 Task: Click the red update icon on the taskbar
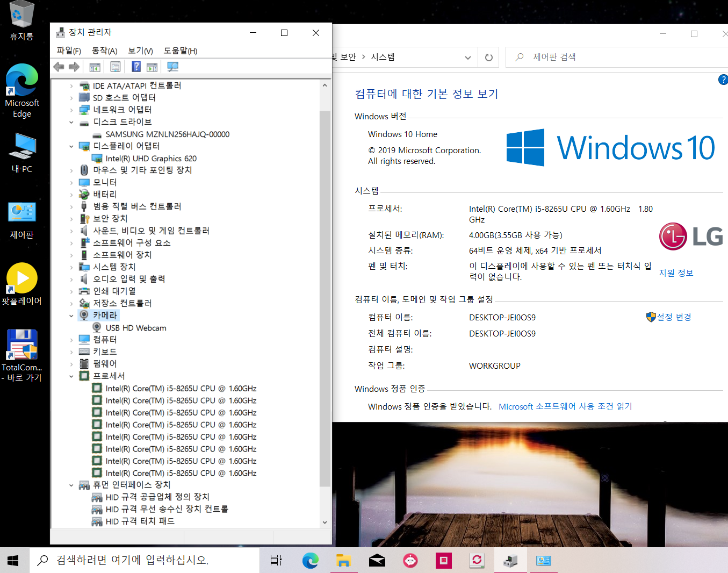[x=477, y=561]
